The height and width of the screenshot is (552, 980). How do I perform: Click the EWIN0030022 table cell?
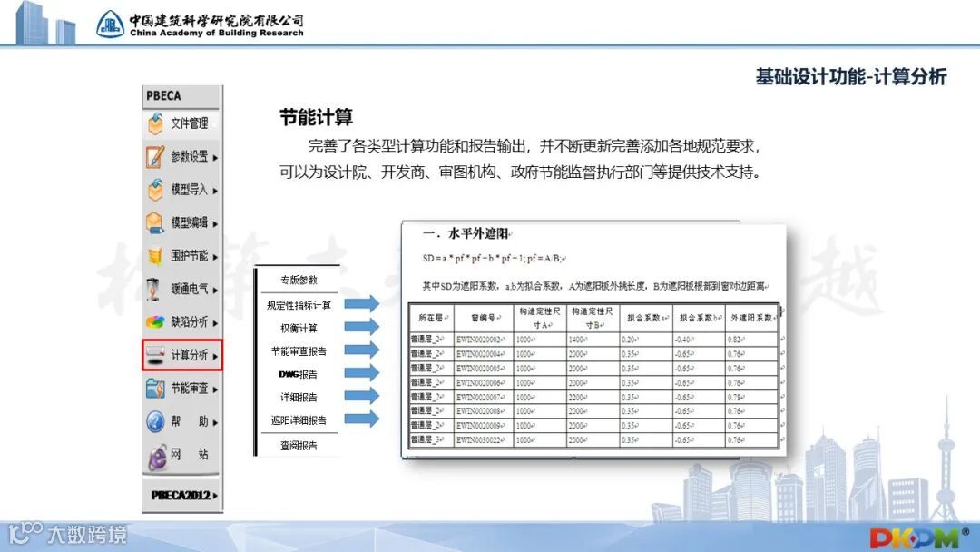pyautogui.click(x=485, y=440)
